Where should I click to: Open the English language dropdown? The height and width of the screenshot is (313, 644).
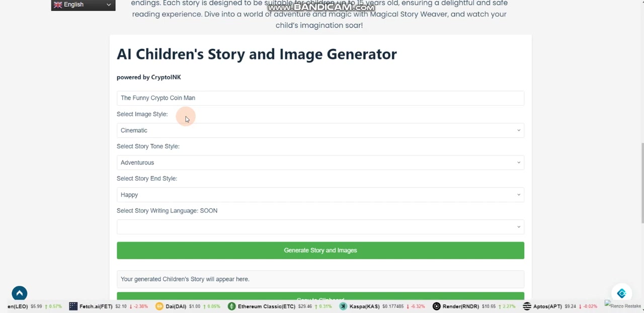83,5
